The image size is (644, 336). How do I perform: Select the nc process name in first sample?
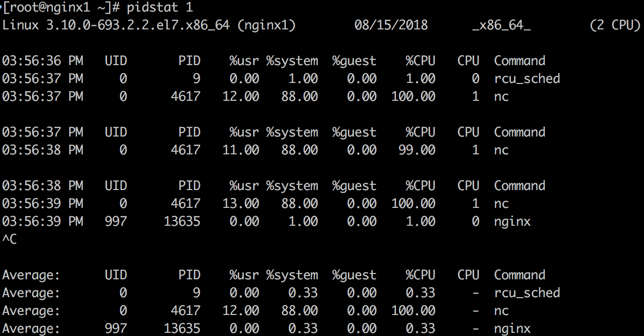[501, 96]
